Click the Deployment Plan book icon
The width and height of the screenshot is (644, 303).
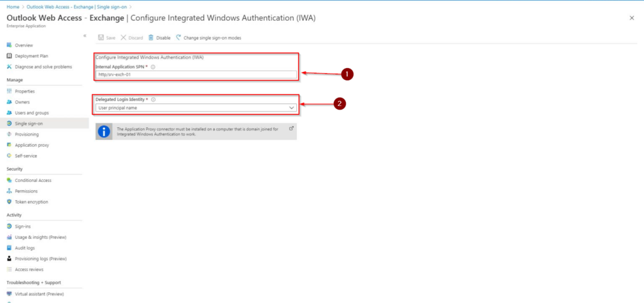(x=9, y=56)
